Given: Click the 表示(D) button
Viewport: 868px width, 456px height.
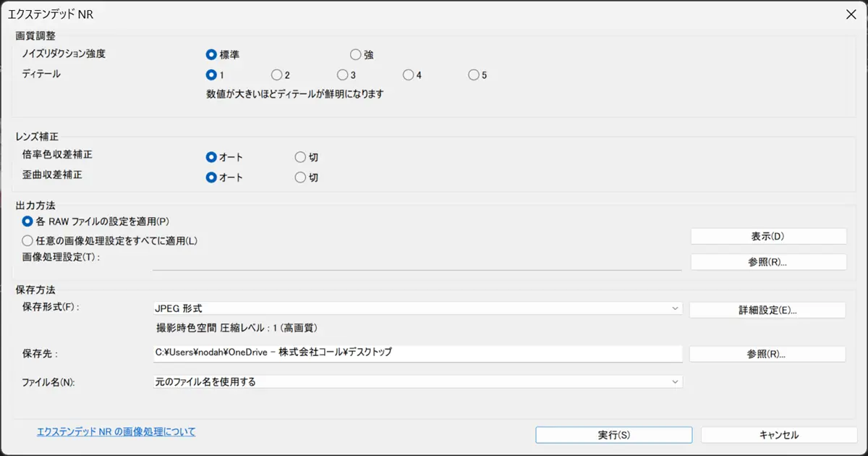Looking at the screenshot, I should point(768,237).
